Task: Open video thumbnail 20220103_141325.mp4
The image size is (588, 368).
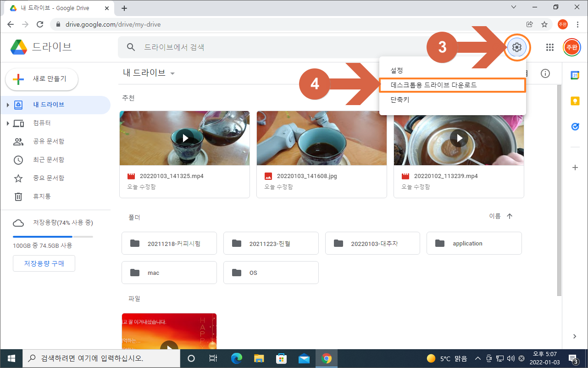Action: point(184,138)
